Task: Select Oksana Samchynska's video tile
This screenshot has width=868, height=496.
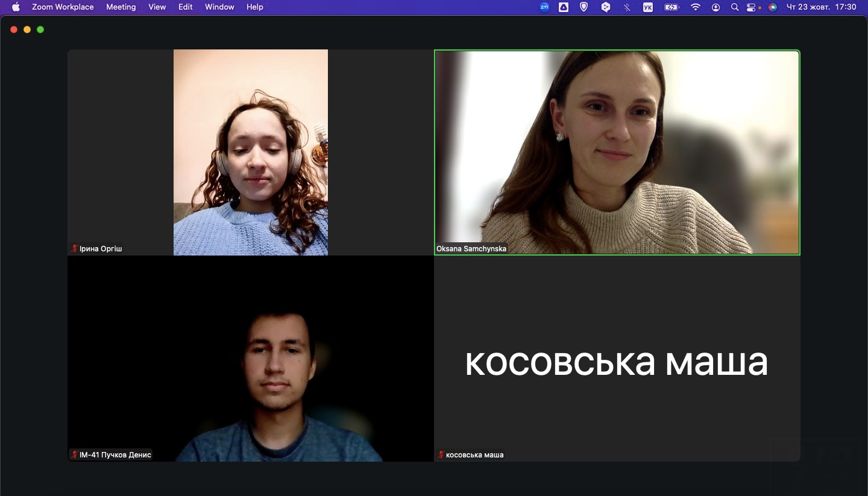Action: [x=617, y=152]
